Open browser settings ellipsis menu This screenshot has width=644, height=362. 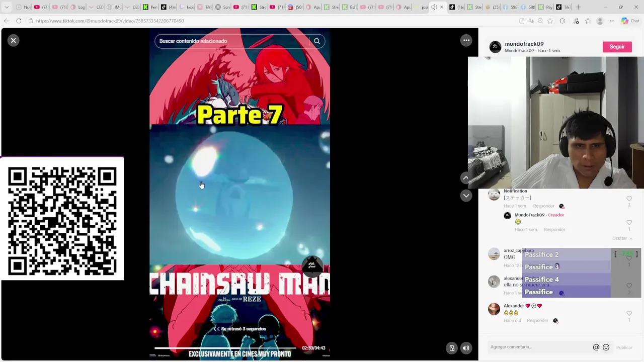[x=612, y=21]
